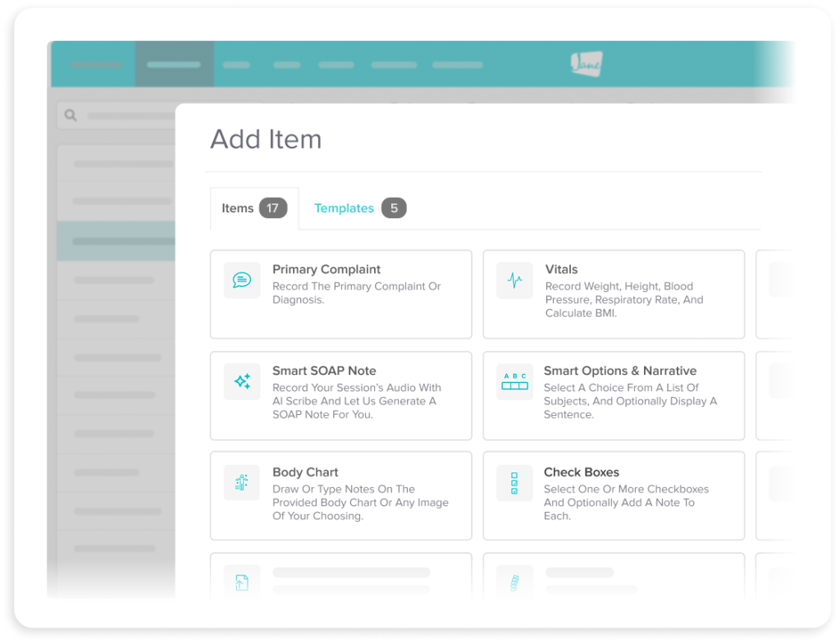This screenshot has height=643, width=840.
Task: Click the document icon on the bottom-left card
Action: pos(241,581)
